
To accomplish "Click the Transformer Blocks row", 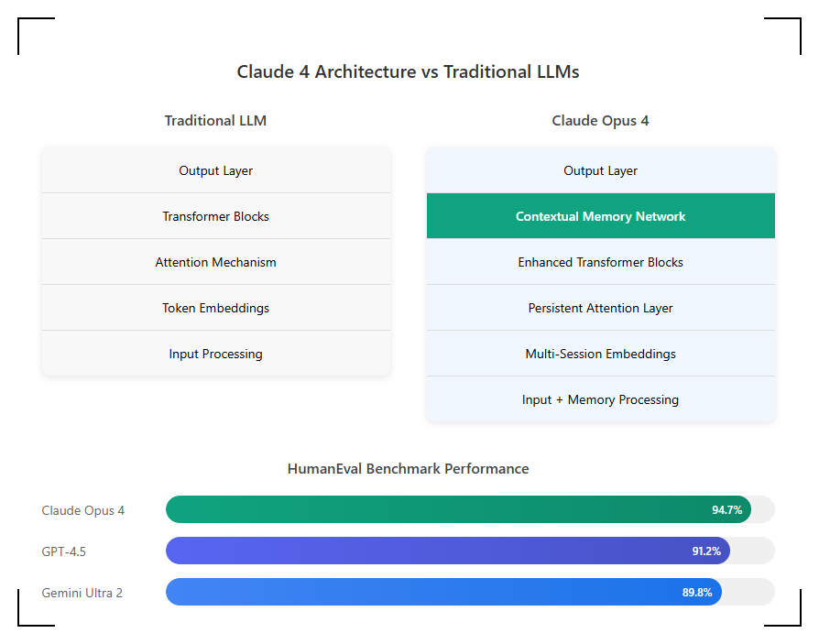I will click(215, 216).
